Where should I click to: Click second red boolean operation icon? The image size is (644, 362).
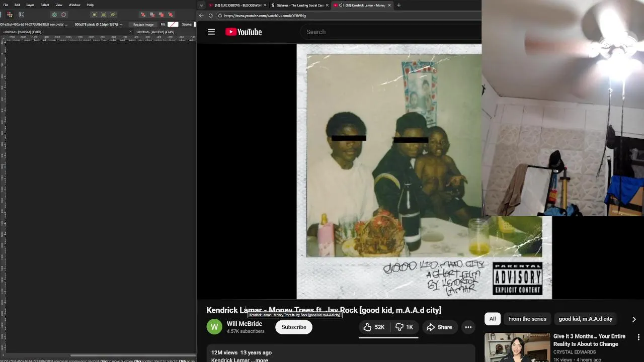click(x=152, y=15)
